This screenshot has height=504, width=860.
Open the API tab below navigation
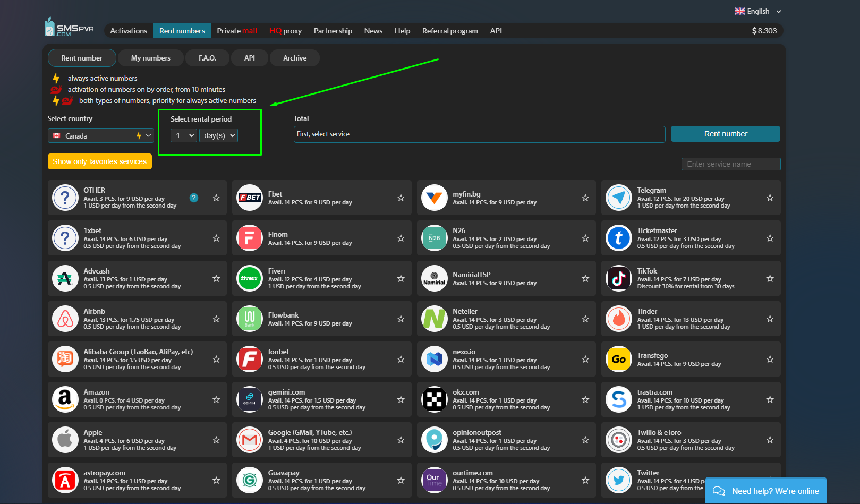(250, 58)
